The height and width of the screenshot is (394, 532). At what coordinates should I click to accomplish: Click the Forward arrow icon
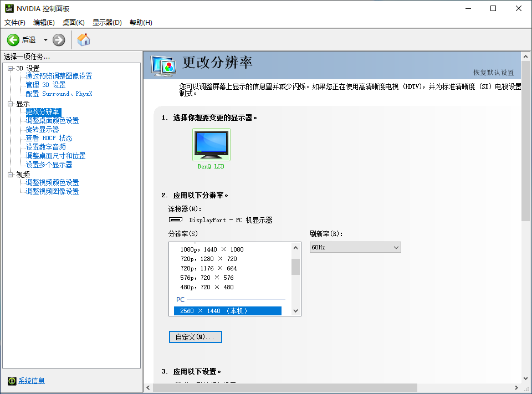tap(59, 40)
